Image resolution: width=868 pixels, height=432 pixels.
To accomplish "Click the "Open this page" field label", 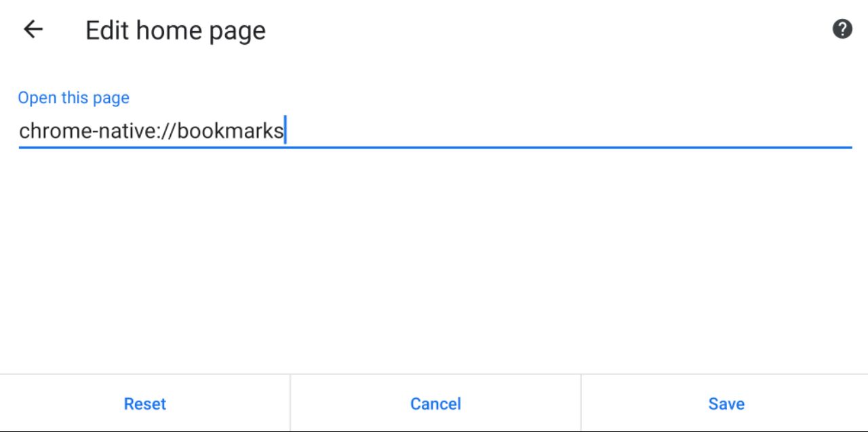I will [x=73, y=98].
